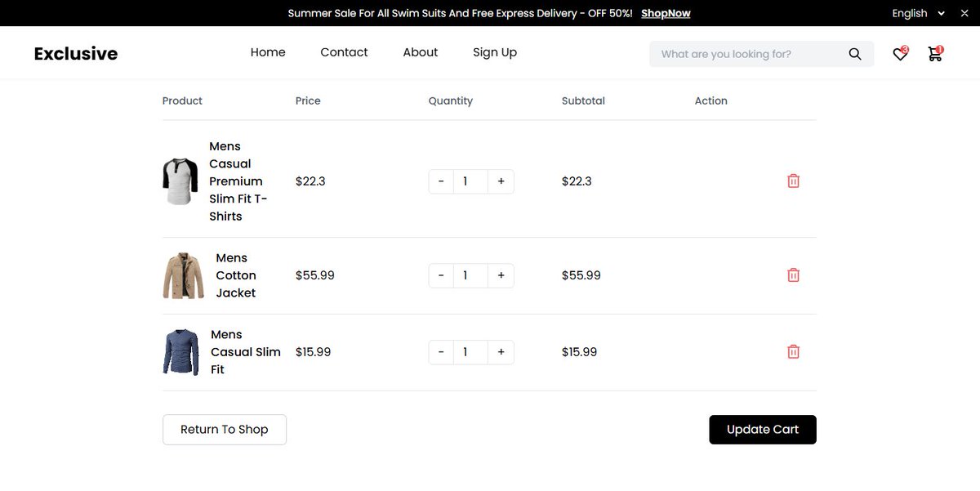Go to the Home menu item
This screenshot has width=980, height=491.
coord(268,52)
